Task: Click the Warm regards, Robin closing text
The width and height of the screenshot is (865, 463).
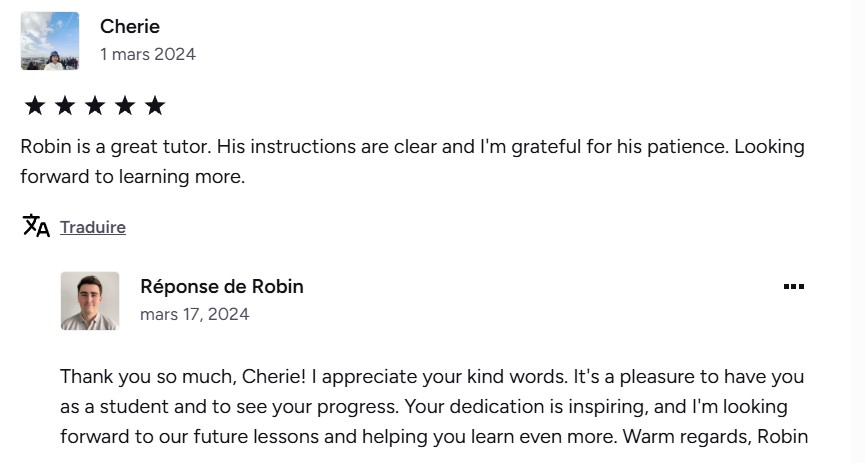Action: (715, 437)
